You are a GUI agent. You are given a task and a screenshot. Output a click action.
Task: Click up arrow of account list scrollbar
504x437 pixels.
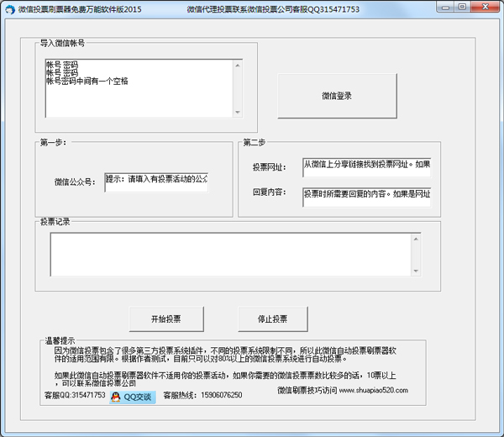click(238, 66)
